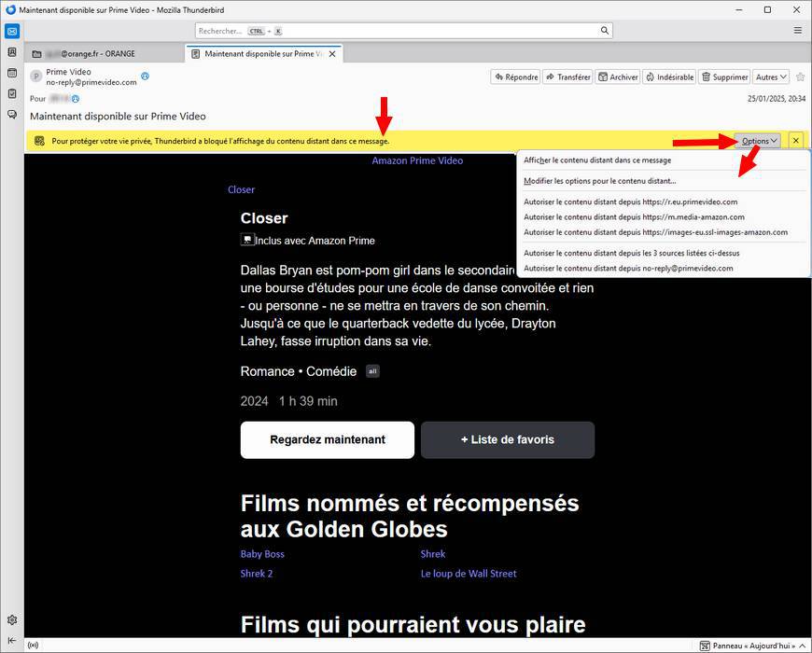The width and height of the screenshot is (812, 653).
Task: Close the 'Maintenant disponible sur Prime Video' tab
Action: tap(332, 54)
